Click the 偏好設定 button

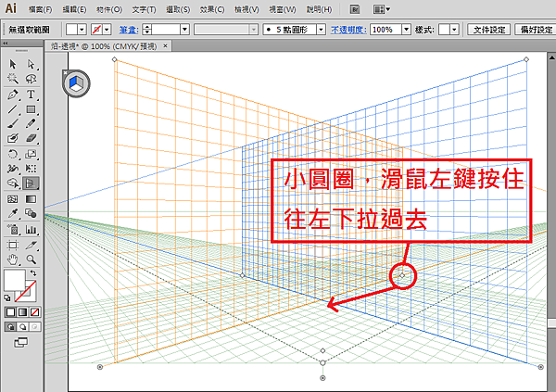tap(537, 30)
